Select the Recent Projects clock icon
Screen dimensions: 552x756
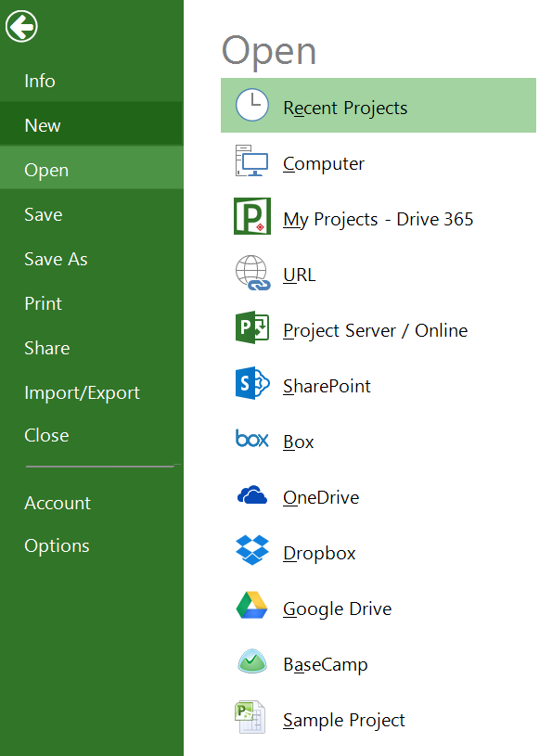(251, 105)
